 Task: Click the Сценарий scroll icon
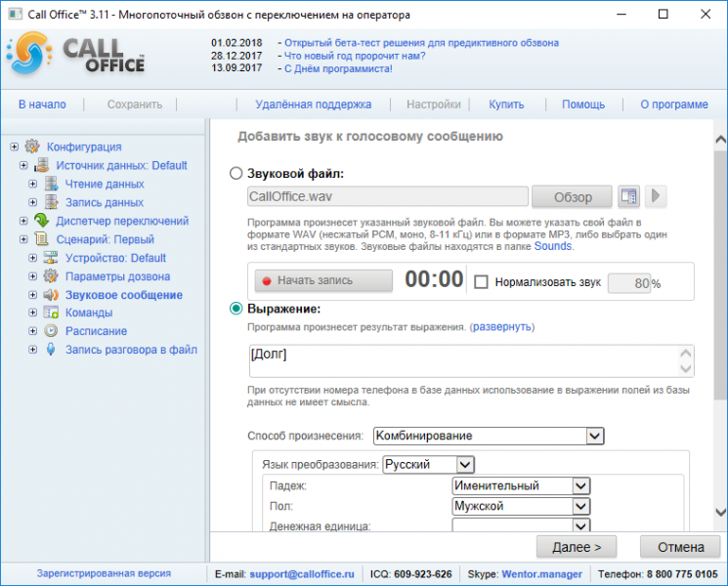[x=41, y=239]
